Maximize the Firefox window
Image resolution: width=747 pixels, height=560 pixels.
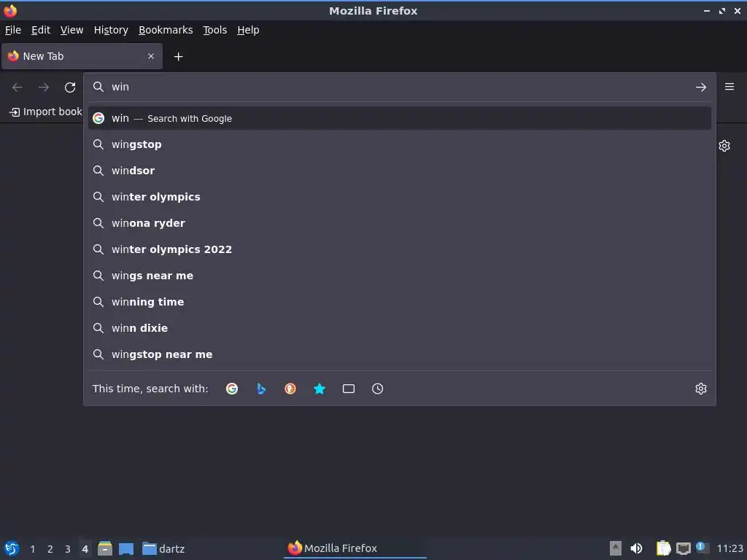[x=721, y=10]
